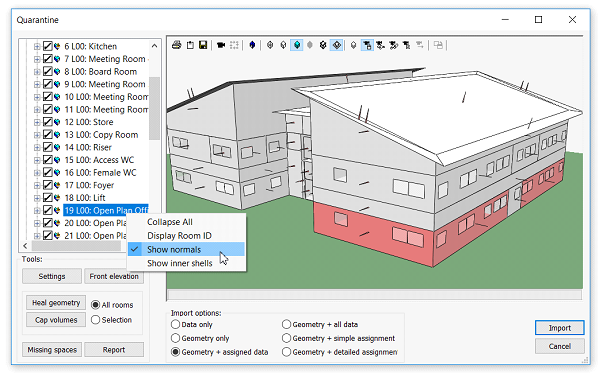
Task: Click the room icon beside 17 L00: Foyer
Action: coord(57,185)
